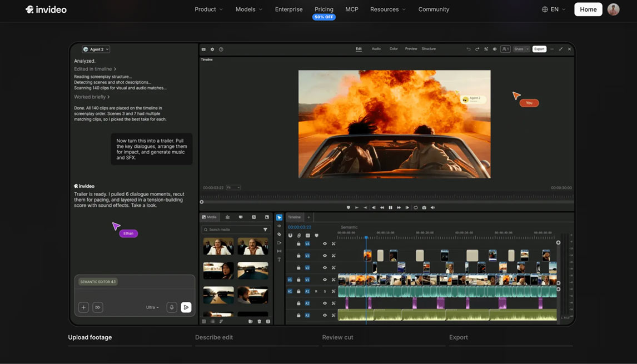Screen dimensions: 637x364
Task: Select the arrow selection tool
Action: [x=279, y=217]
